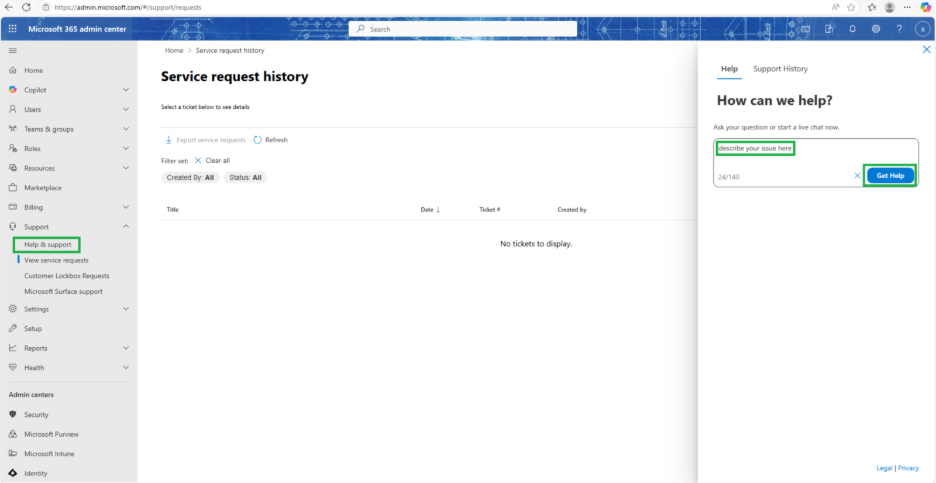
Task: Click the Microsoft 365 admin center title
Action: tap(77, 29)
